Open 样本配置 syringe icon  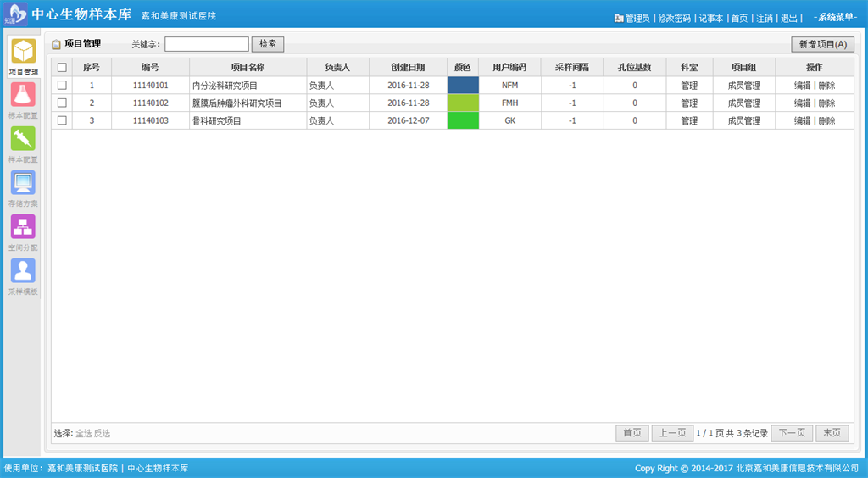pyautogui.click(x=23, y=139)
